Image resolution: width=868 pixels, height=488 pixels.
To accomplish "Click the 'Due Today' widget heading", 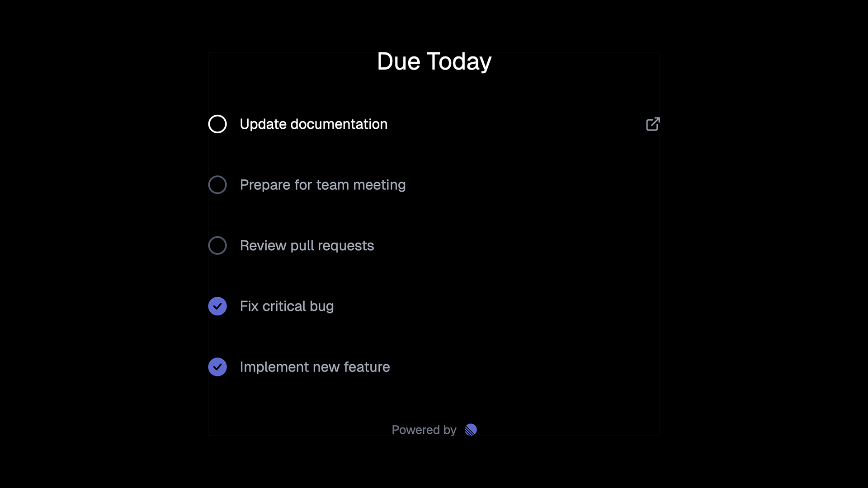I will pyautogui.click(x=434, y=61).
